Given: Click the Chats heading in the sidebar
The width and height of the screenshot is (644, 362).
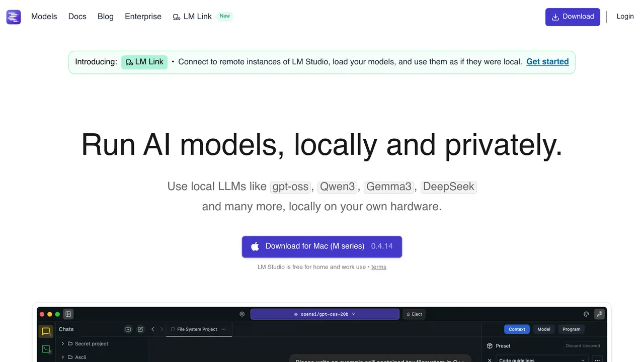Looking at the screenshot, I should point(66,329).
